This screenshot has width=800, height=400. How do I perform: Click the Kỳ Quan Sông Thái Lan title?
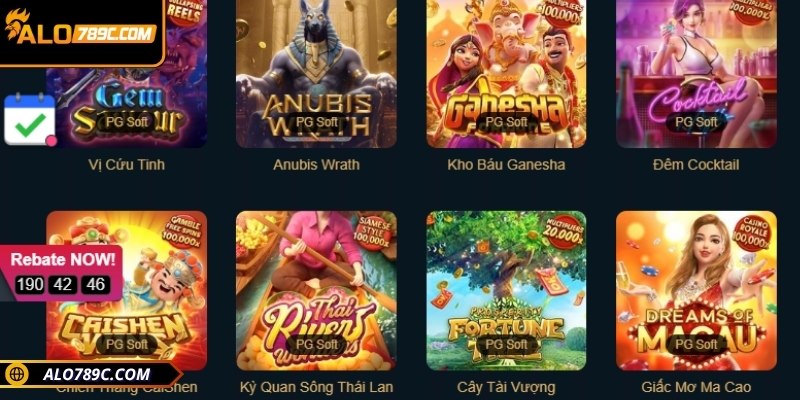point(316,387)
